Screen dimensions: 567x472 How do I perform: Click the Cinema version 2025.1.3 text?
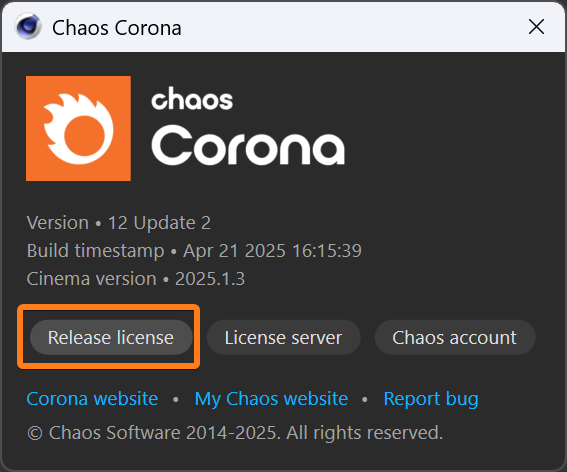click(x=136, y=279)
